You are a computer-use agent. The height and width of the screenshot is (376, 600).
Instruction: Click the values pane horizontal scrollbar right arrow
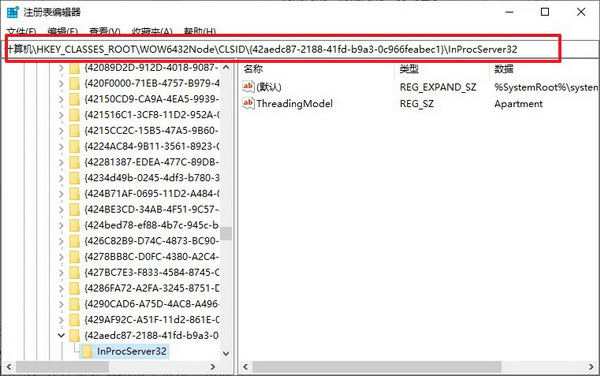591,367
